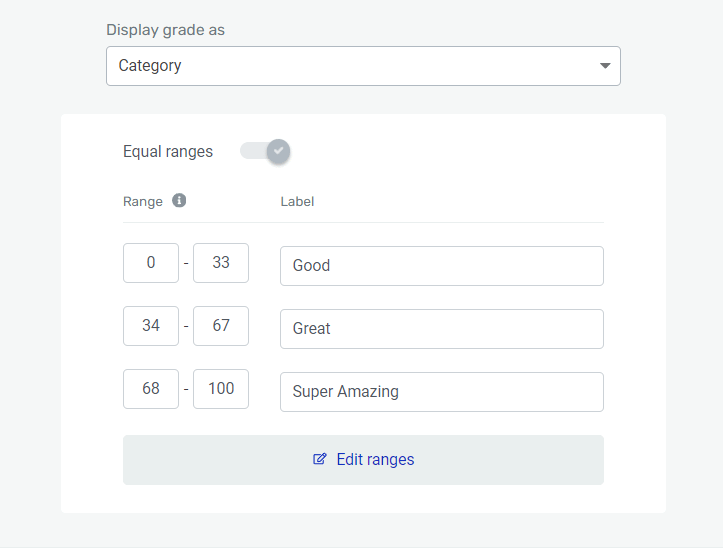Click the range start field showing 34
723x548 pixels.
(x=151, y=326)
